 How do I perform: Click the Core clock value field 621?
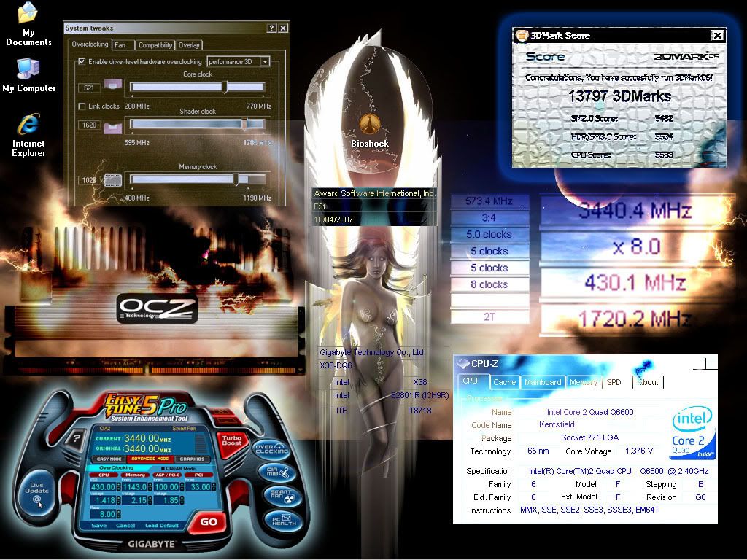click(89, 87)
